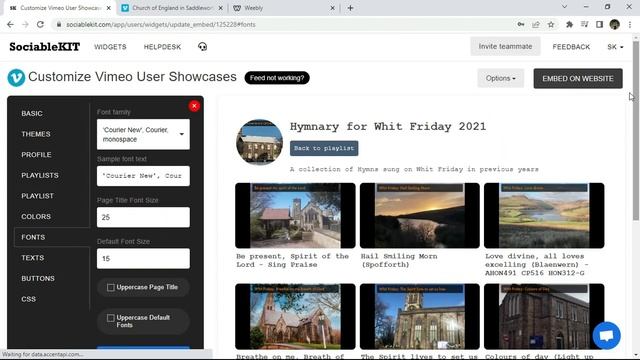Switch to the Church of England browser tab

tap(172, 8)
